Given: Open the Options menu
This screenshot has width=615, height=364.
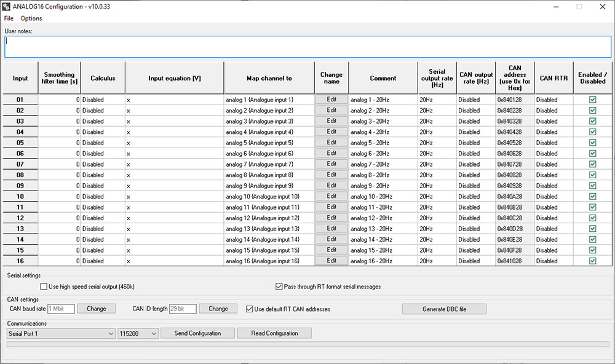Looking at the screenshot, I should 31,18.
